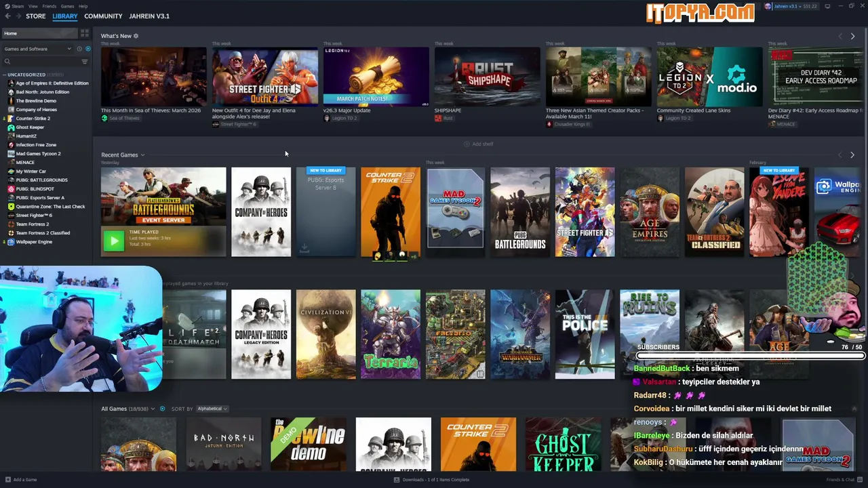Open Rust SHIPSHAPE news thumbnail
Image resolution: width=868 pixels, height=488 pixels.
click(488, 77)
